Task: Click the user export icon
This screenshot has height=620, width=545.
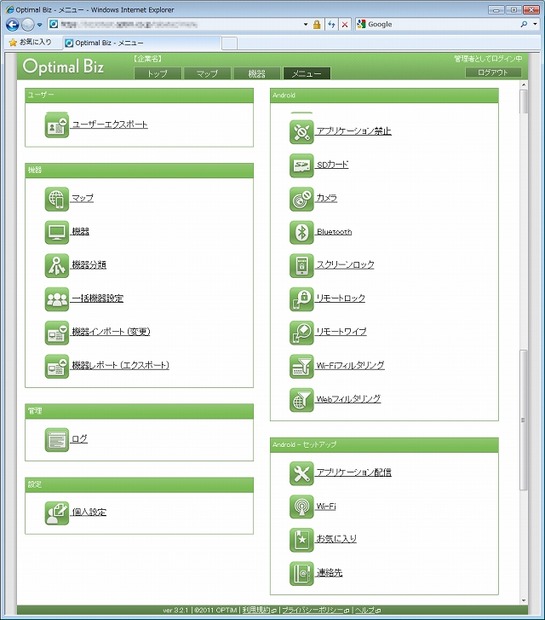Action: [57, 125]
